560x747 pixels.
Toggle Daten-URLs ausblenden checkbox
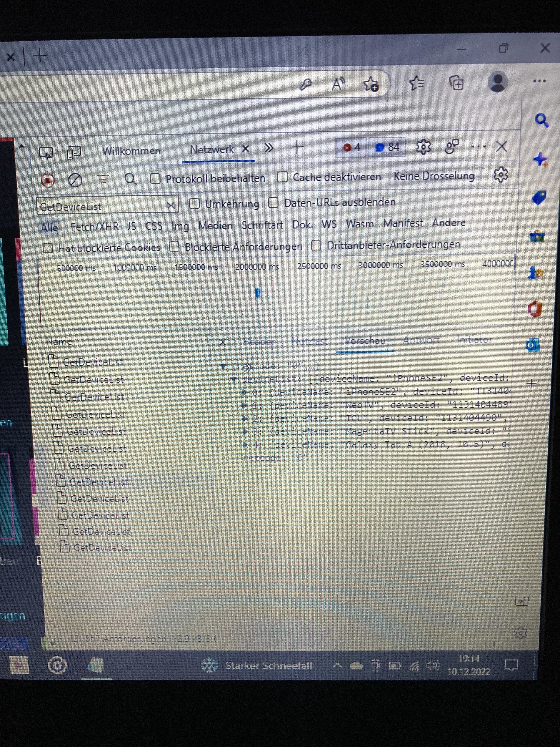click(x=273, y=203)
